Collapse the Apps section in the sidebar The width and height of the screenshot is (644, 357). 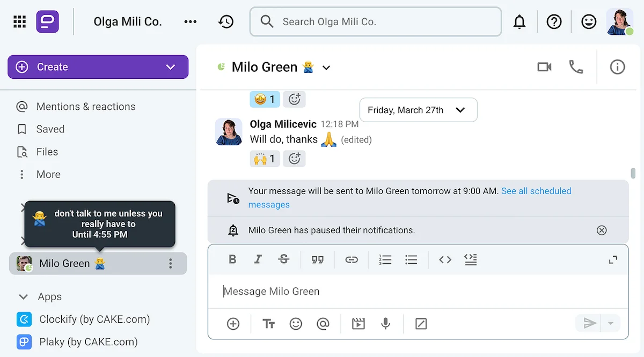click(23, 296)
